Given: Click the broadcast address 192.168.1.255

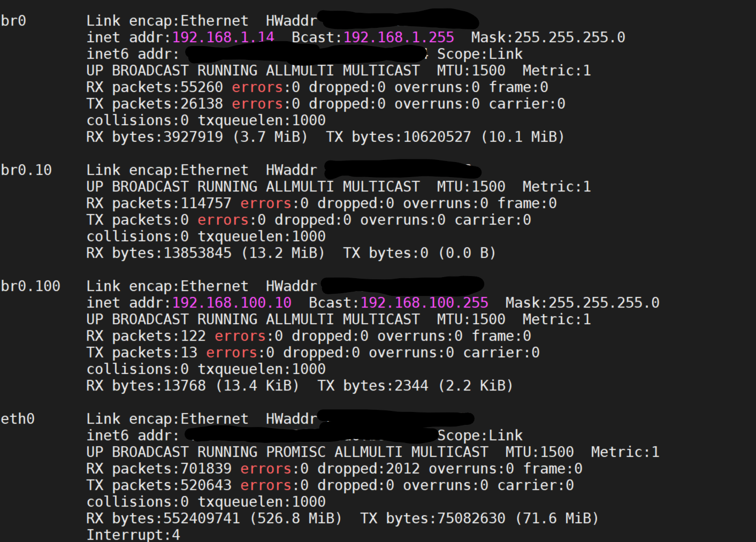Looking at the screenshot, I should tap(399, 37).
